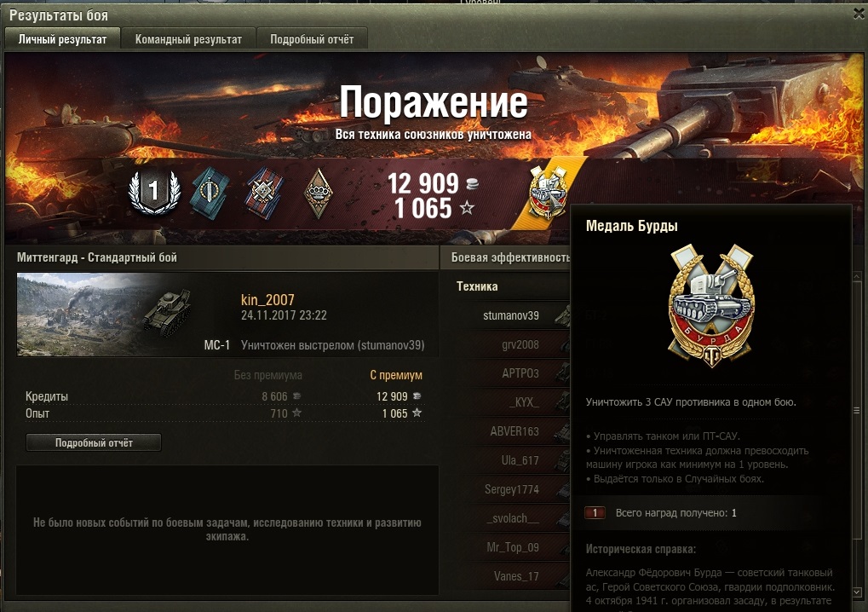Screen dimensions: 868x612
Task: Select grv2008 in the Техника list
Action: 520,344
